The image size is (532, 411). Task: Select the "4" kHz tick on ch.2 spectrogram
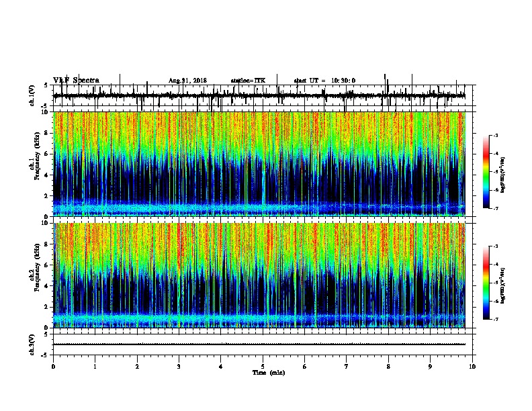pyautogui.click(x=46, y=286)
